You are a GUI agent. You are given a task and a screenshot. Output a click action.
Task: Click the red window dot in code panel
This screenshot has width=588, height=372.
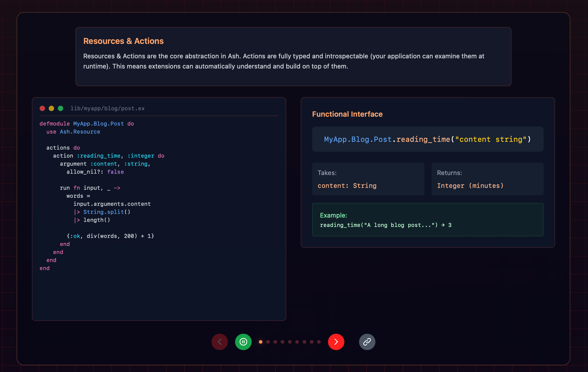(x=42, y=108)
